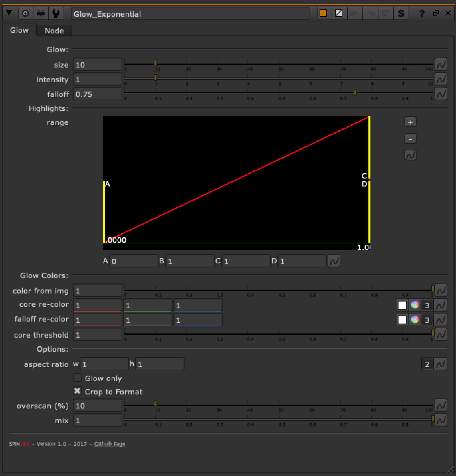Click the manage user knobs wrench icon

coord(56,13)
